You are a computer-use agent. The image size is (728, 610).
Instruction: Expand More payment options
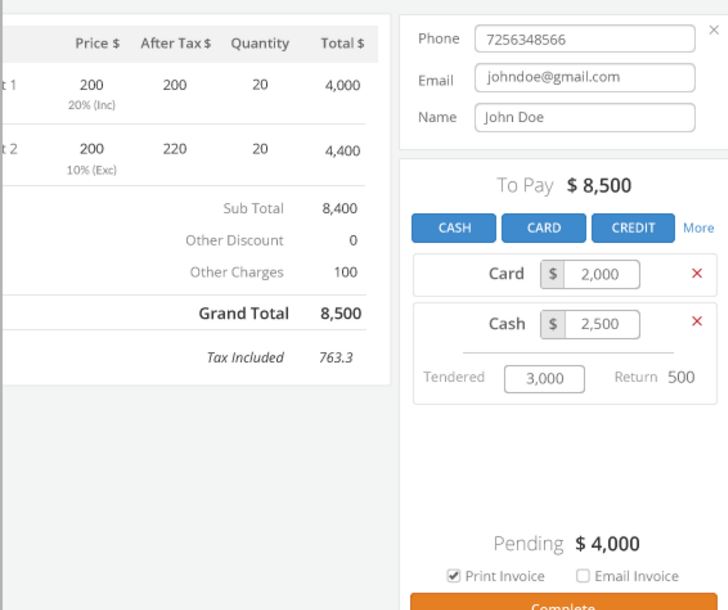698,228
